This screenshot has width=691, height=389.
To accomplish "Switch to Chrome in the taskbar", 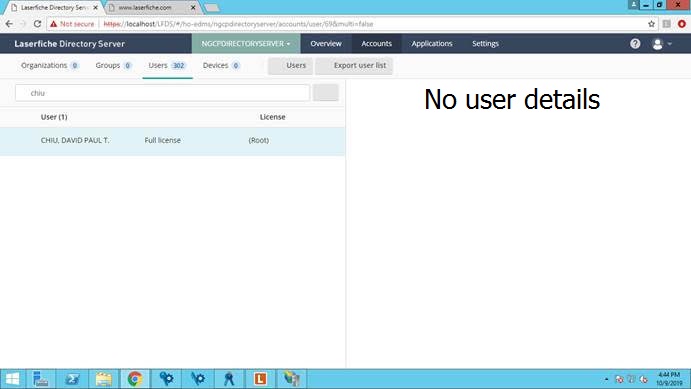I will pos(135,379).
